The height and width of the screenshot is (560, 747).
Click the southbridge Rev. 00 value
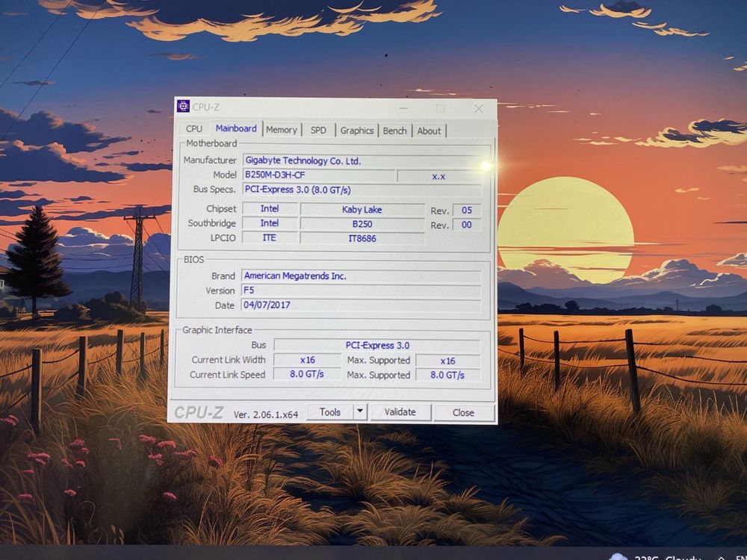tap(466, 225)
